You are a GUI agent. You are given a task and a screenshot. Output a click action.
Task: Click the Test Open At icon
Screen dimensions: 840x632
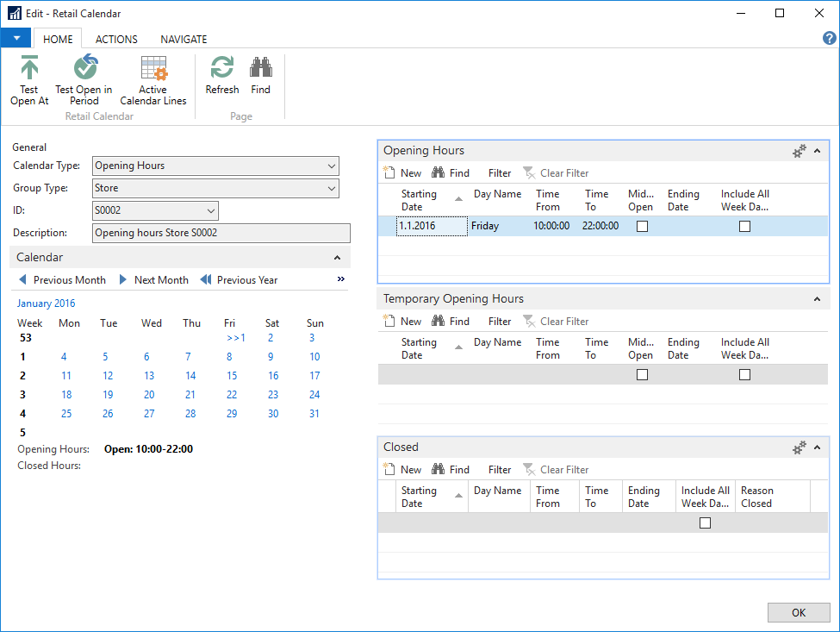29,69
